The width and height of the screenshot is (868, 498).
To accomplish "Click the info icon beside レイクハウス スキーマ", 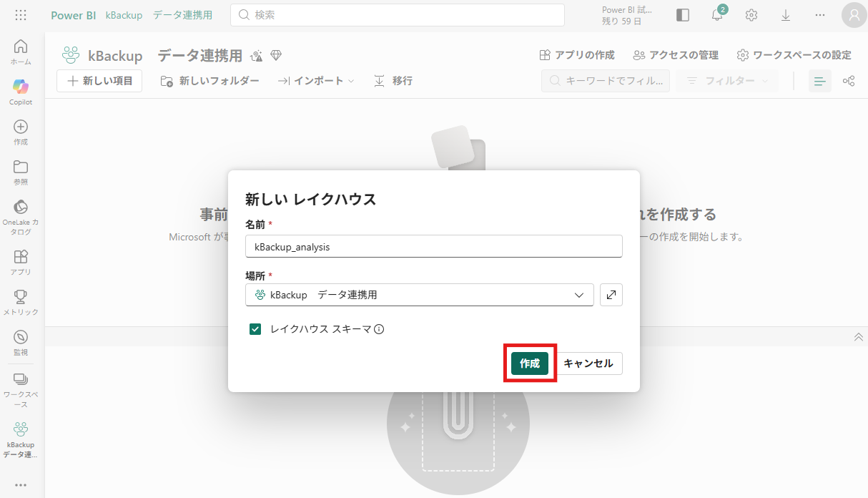I will (380, 329).
